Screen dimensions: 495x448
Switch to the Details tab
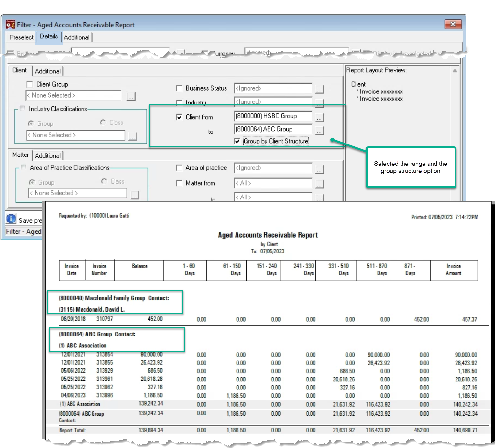point(49,36)
